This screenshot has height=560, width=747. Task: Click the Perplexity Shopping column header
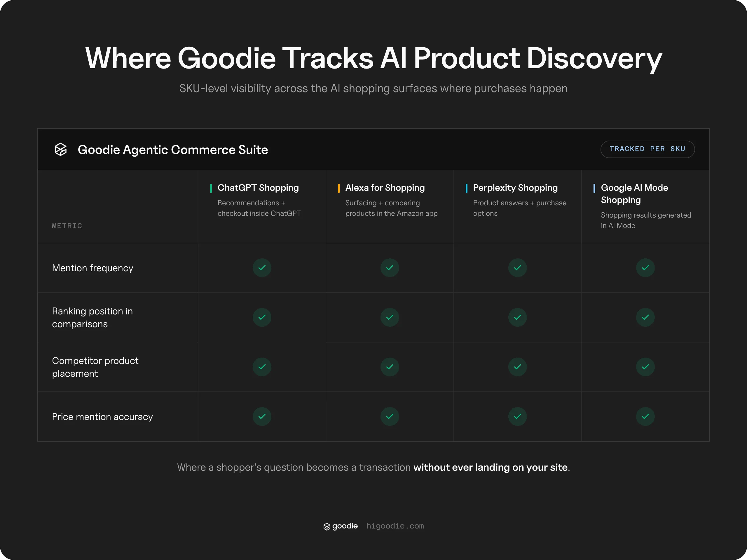[x=515, y=188]
